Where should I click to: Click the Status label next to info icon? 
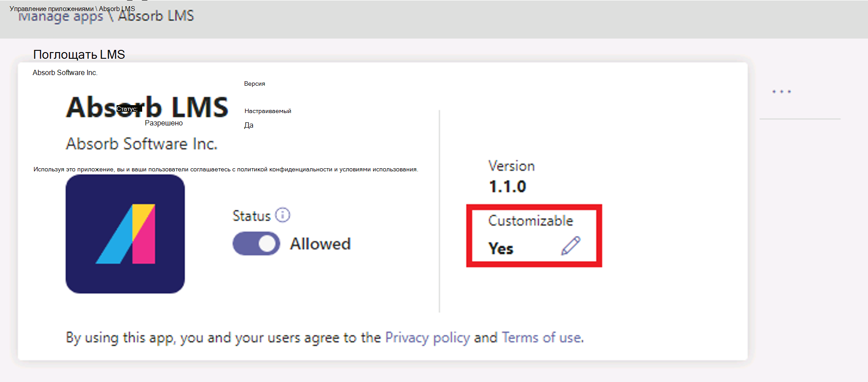(252, 216)
